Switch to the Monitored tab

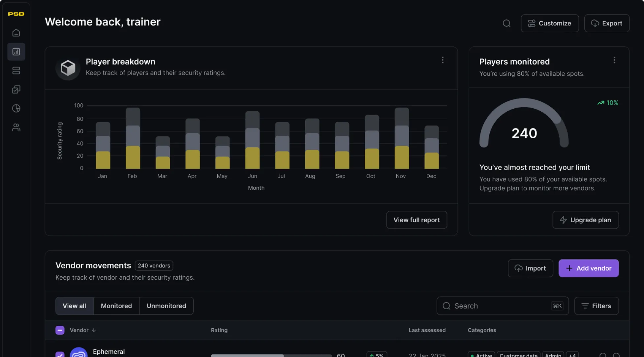pos(116,306)
